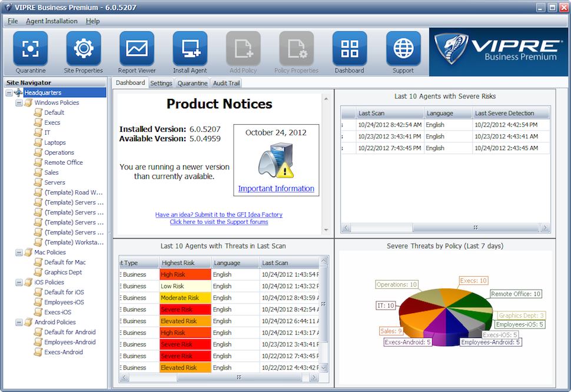Sort by Last Severe Detection column
Screen dimensions: 571x392
click(510, 113)
